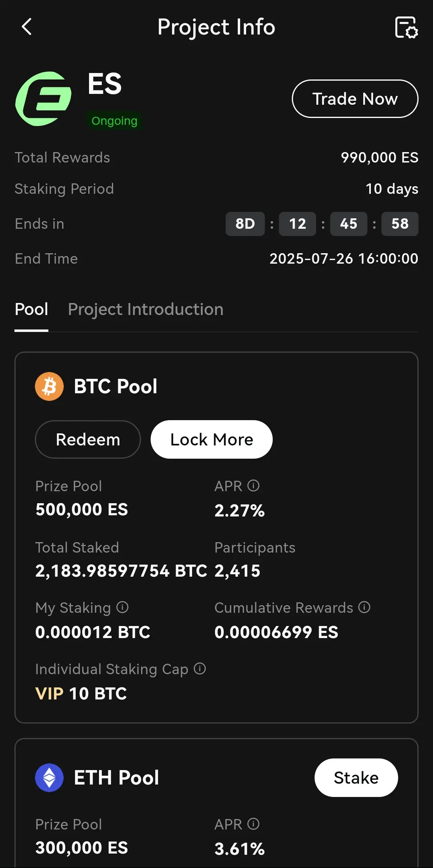Screen dimensions: 433x868
Task: Switch to the Pool tab
Action: point(31,309)
